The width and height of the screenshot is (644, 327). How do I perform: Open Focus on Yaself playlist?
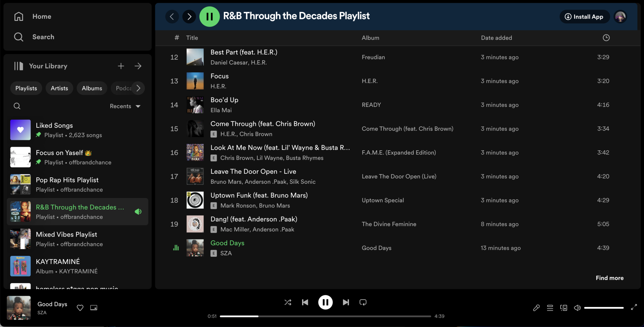pos(77,157)
